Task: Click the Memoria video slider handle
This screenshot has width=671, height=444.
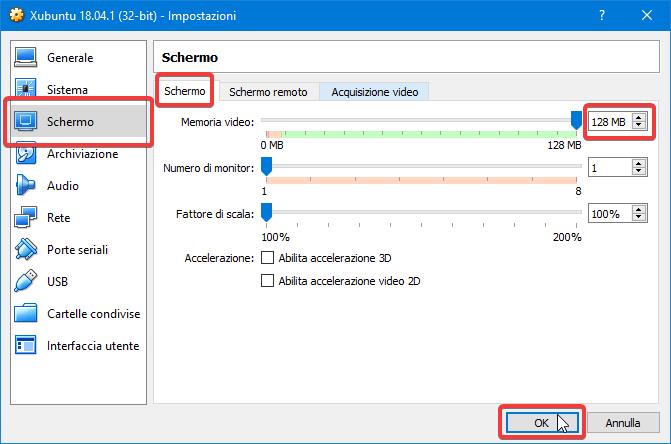Action: (x=576, y=120)
